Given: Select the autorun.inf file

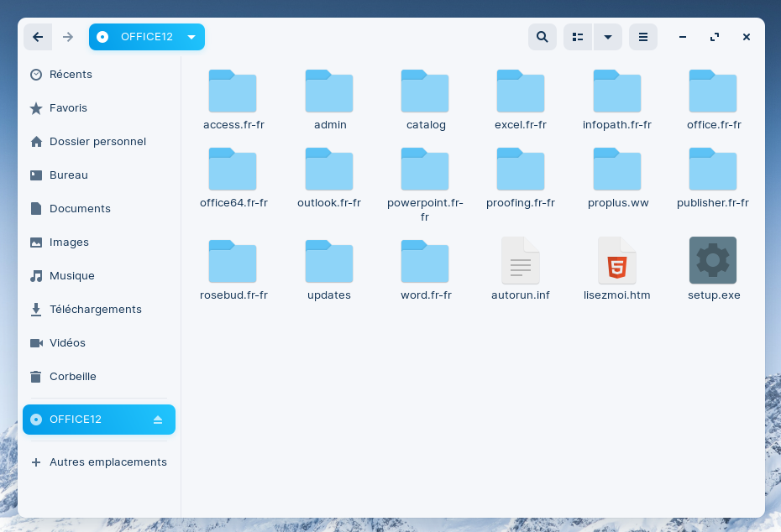Looking at the screenshot, I should click(x=521, y=270).
